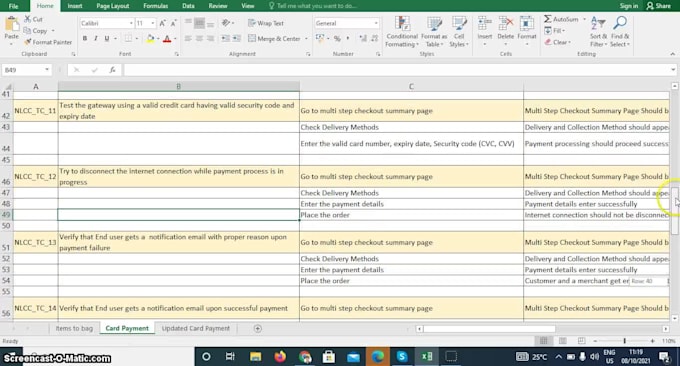
Task: Open Skype from the taskbar
Action: (402, 356)
